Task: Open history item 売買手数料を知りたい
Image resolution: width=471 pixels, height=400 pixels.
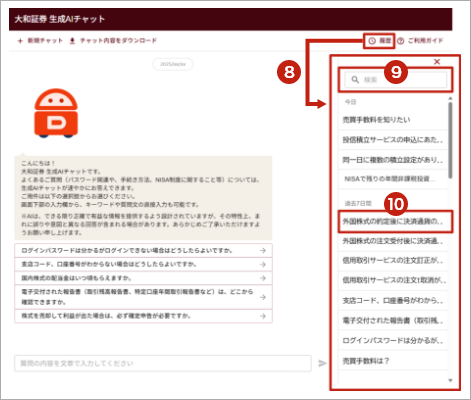Action: (393, 120)
